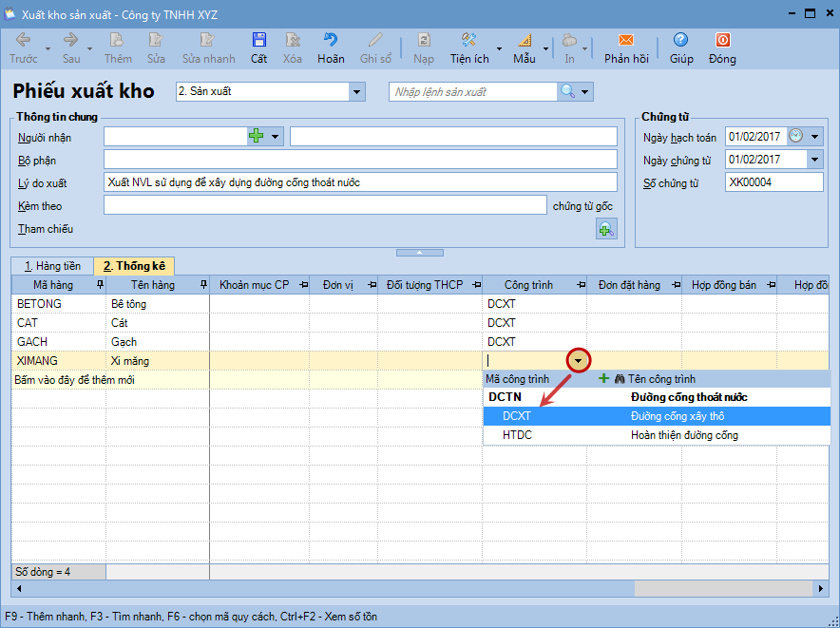The width and height of the screenshot is (840, 628).
Task: Open the Ngày chứng từ date dropdown
Action: pyautogui.click(x=814, y=160)
